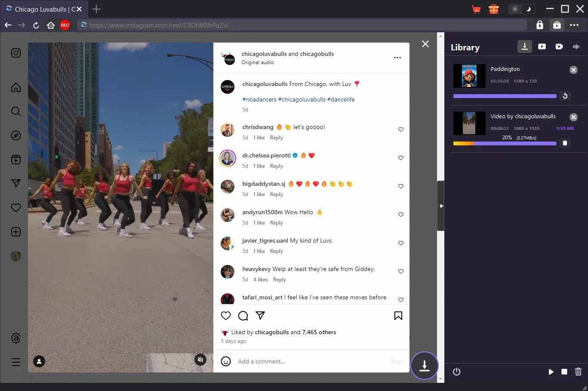Open Instagram Explore compass icon
588x391 pixels.
point(16,135)
